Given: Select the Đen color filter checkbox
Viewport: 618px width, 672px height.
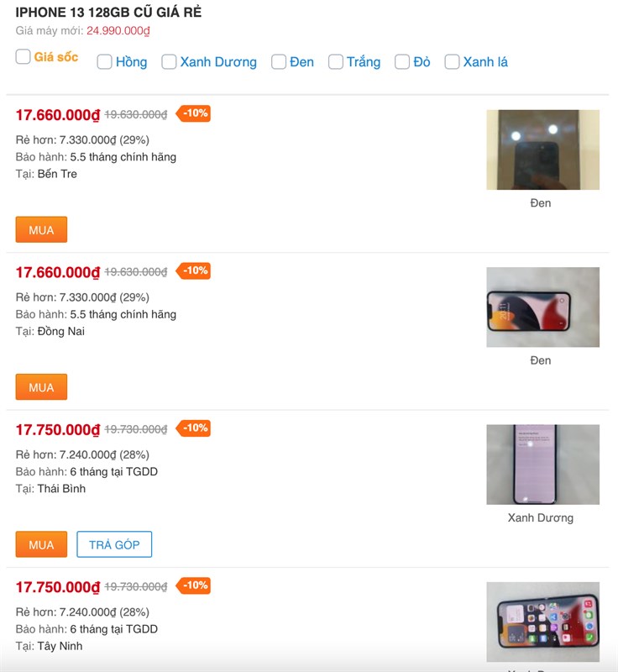Looking at the screenshot, I should point(279,61).
